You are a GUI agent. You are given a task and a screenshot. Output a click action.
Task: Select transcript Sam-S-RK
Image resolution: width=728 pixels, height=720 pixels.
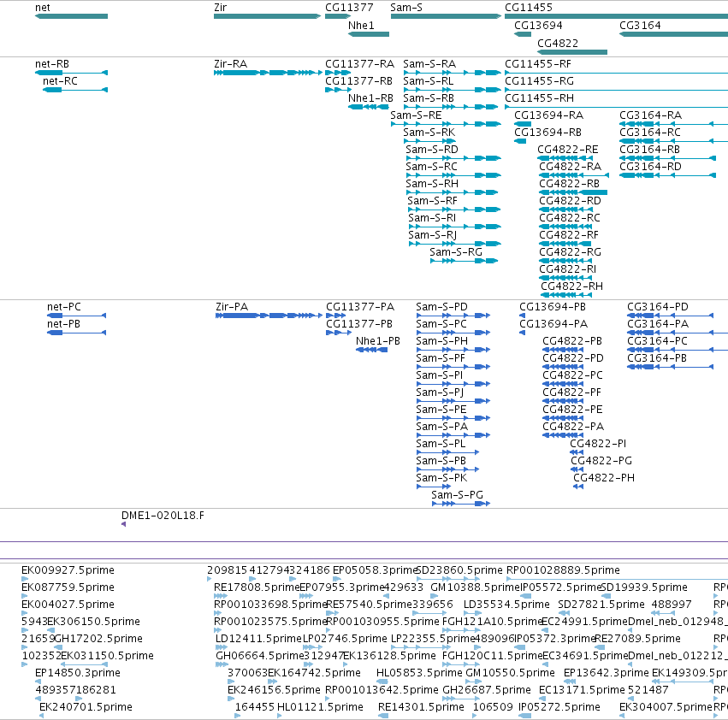click(x=429, y=141)
